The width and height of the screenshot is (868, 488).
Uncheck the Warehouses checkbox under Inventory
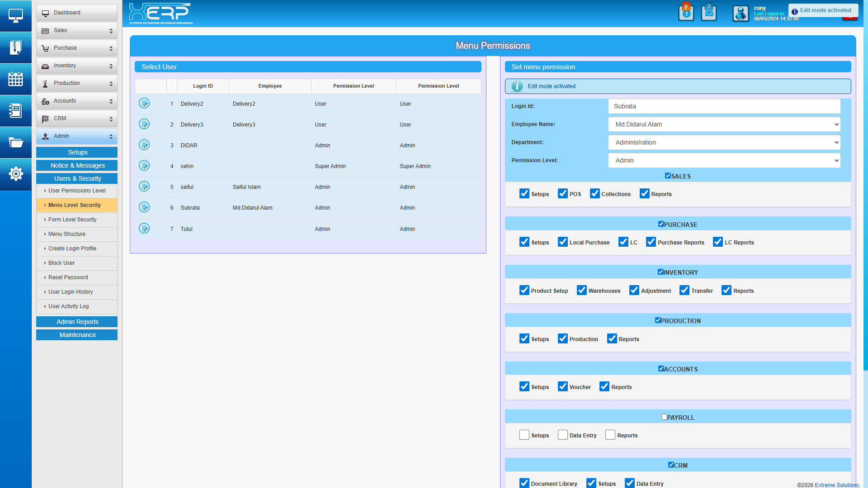click(x=581, y=291)
